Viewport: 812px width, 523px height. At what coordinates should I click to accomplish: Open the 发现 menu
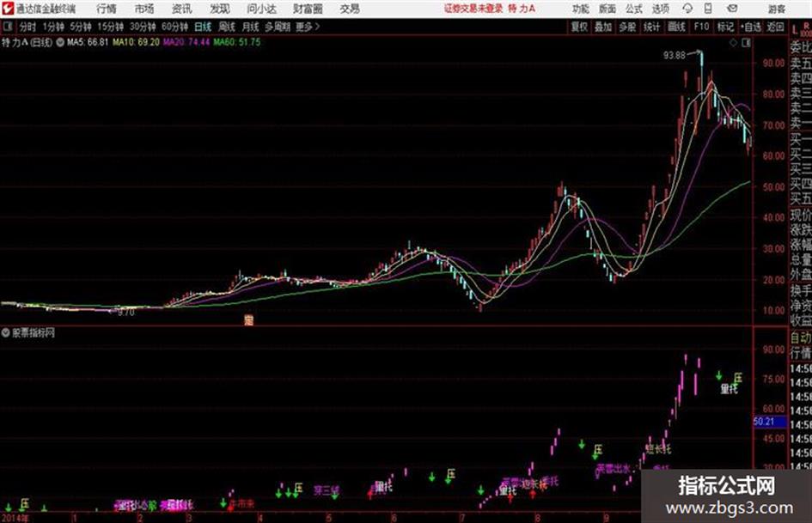(219, 9)
